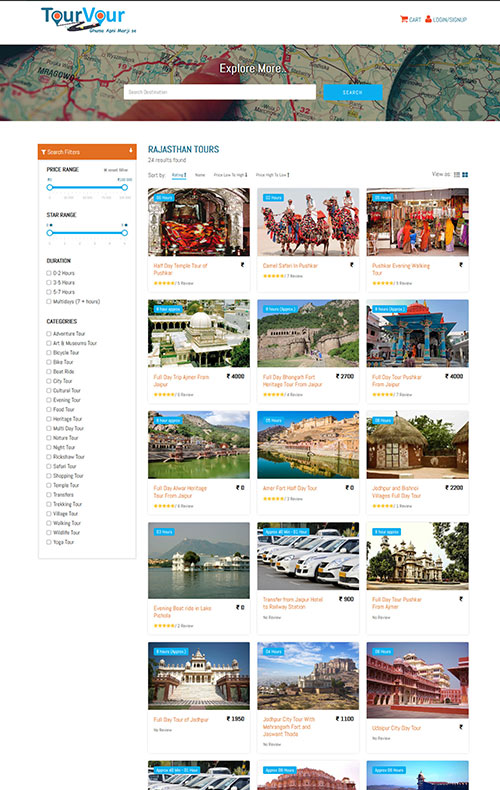This screenshot has height=790, width=500.
Task: Sort results by Rating
Action: click(x=179, y=175)
